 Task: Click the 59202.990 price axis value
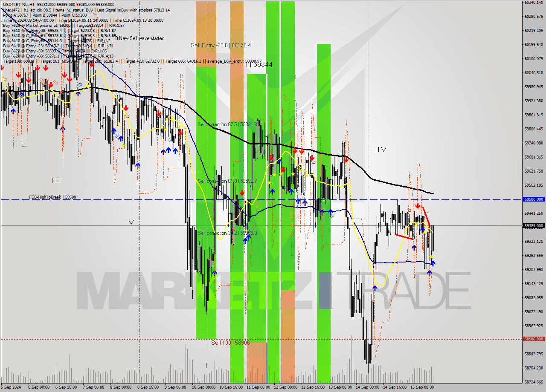[x=534, y=270]
